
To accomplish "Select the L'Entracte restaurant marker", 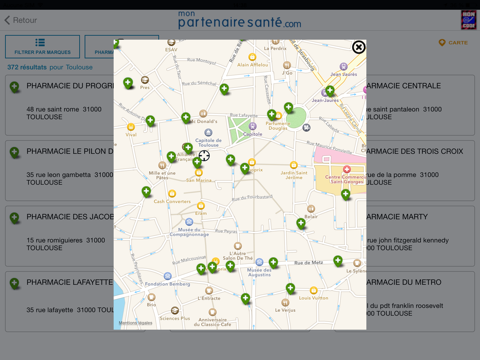I will 209,291.
